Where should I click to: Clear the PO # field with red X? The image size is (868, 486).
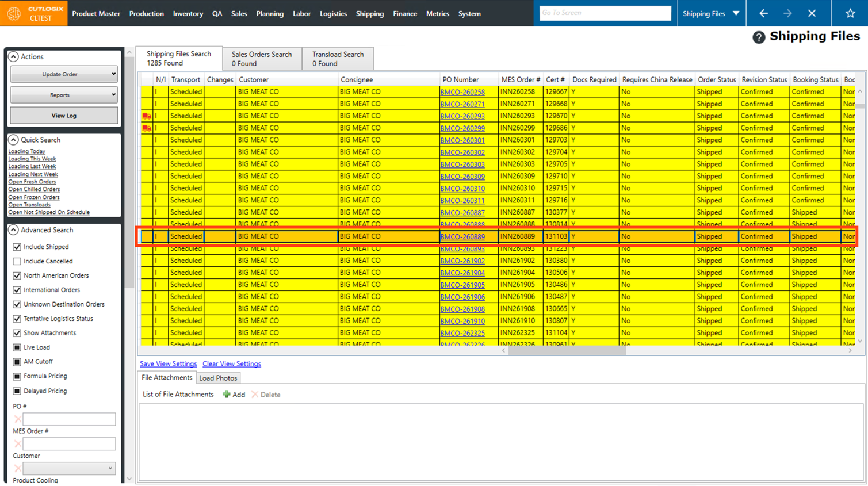click(17, 419)
